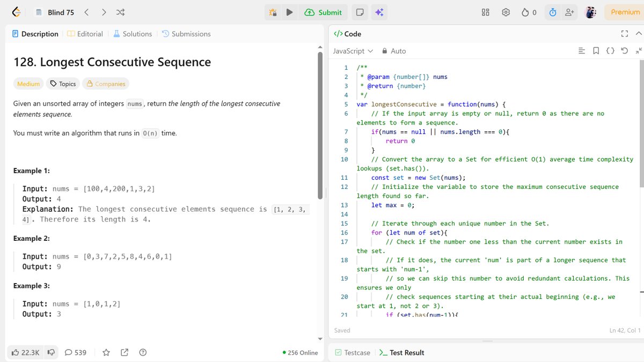This screenshot has width=644, height=362.
Task: Format the code with the format icon
Action: (582, 51)
